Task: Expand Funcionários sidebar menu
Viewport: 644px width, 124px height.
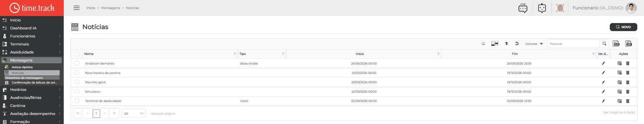Action: [x=32, y=36]
